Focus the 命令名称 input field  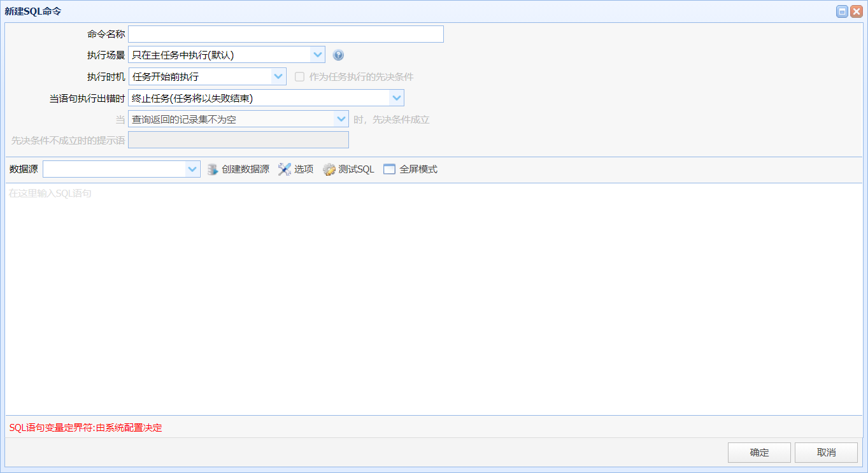click(x=286, y=34)
